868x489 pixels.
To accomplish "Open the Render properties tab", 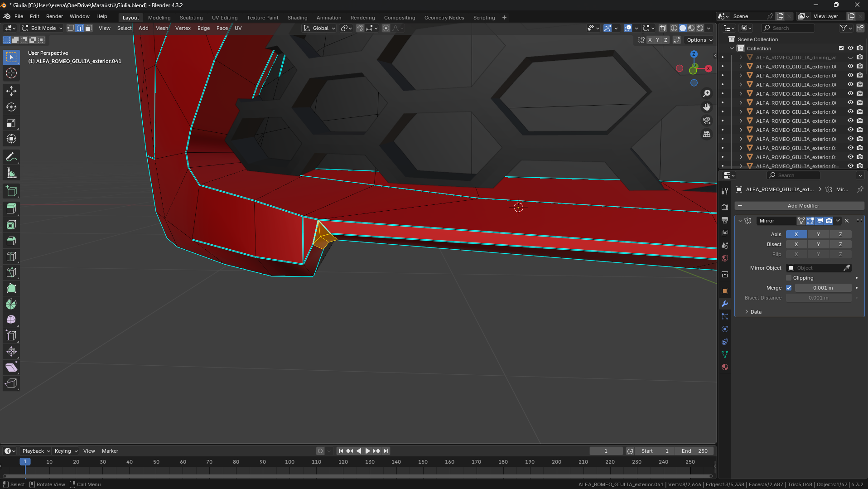I will click(x=725, y=207).
